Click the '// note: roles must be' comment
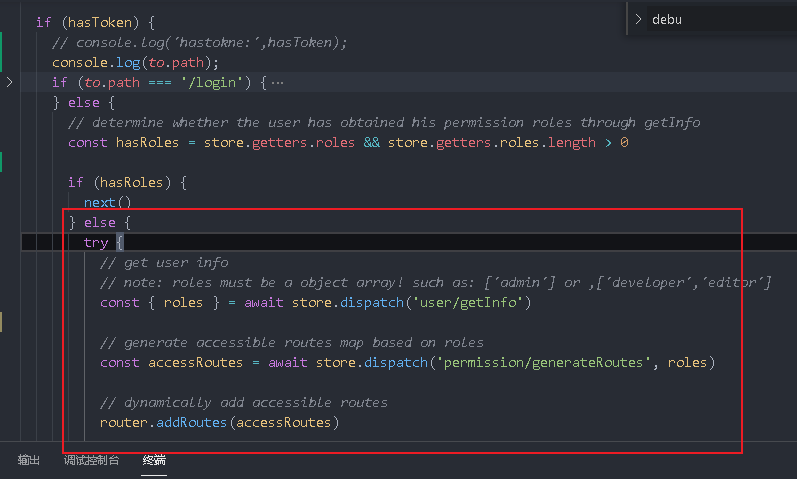The height and width of the screenshot is (479, 797). pos(436,283)
